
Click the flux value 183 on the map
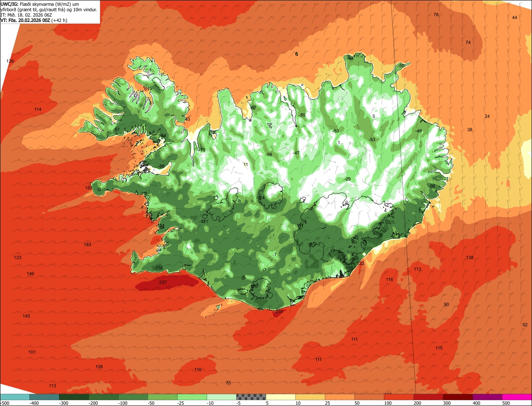[87, 245]
